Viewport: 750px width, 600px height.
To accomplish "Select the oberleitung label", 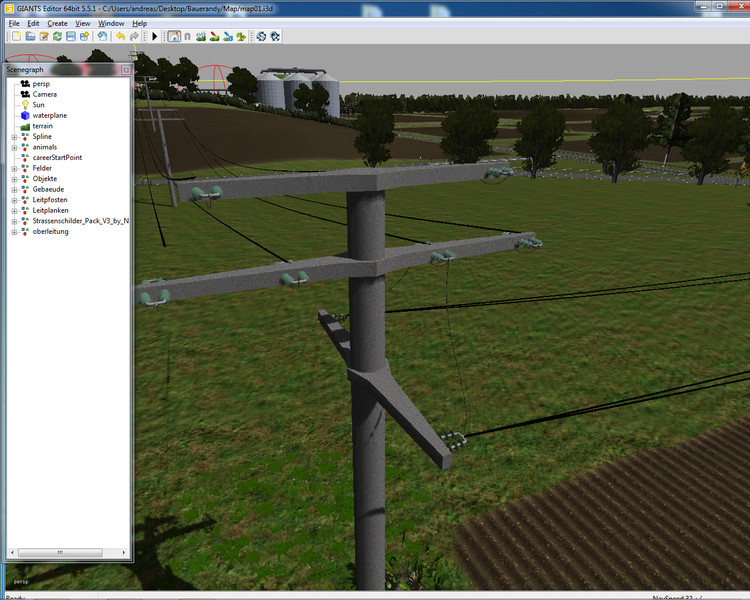I will point(50,231).
